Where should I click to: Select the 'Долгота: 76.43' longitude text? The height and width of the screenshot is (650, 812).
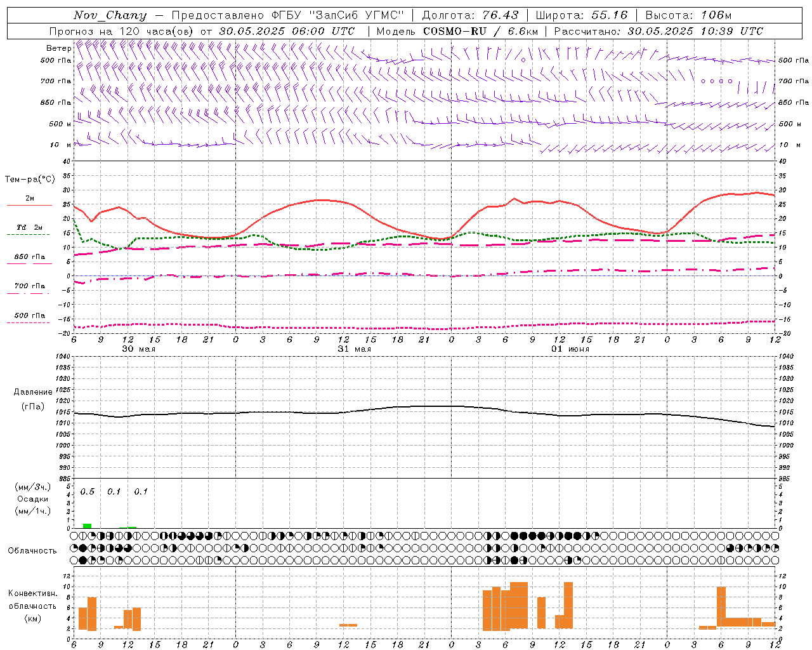[470, 15]
